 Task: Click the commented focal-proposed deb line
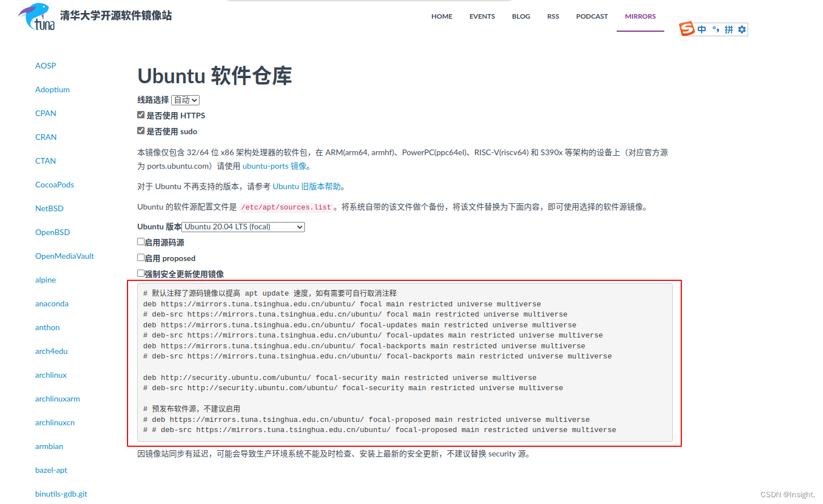pyautogui.click(x=366, y=420)
